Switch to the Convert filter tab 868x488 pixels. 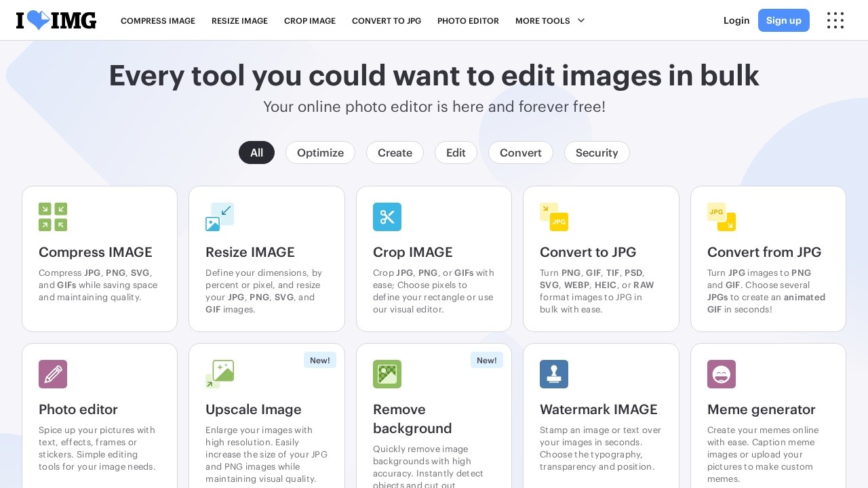click(520, 152)
